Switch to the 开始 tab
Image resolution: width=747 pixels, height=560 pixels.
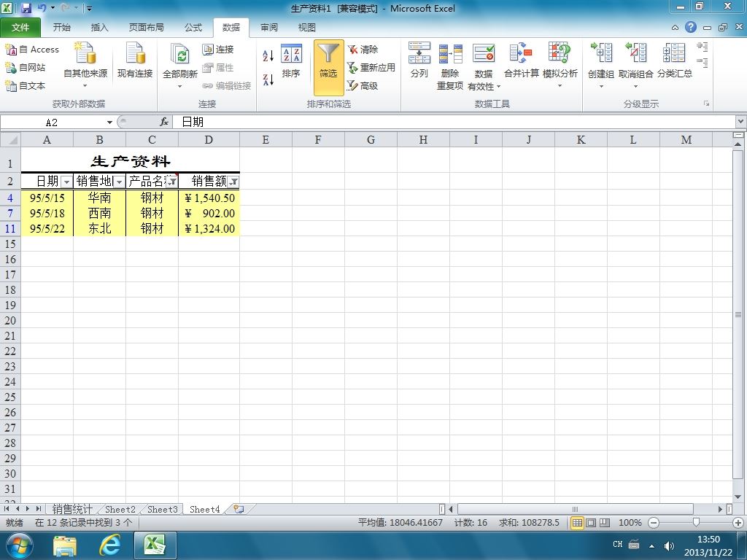(62, 28)
